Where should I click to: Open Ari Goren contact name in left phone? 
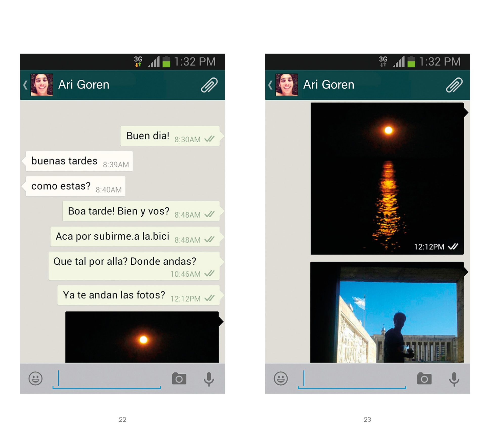[x=84, y=85]
